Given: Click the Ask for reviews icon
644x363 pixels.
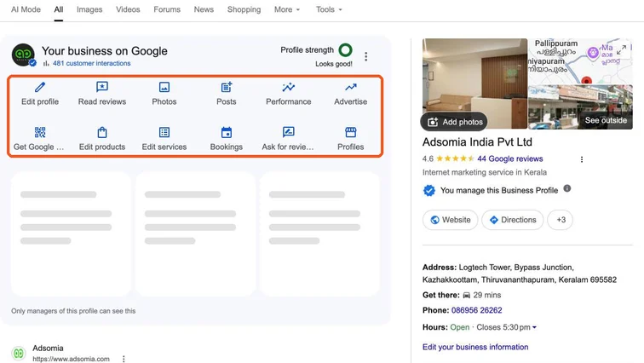Looking at the screenshot, I should pyautogui.click(x=288, y=132).
